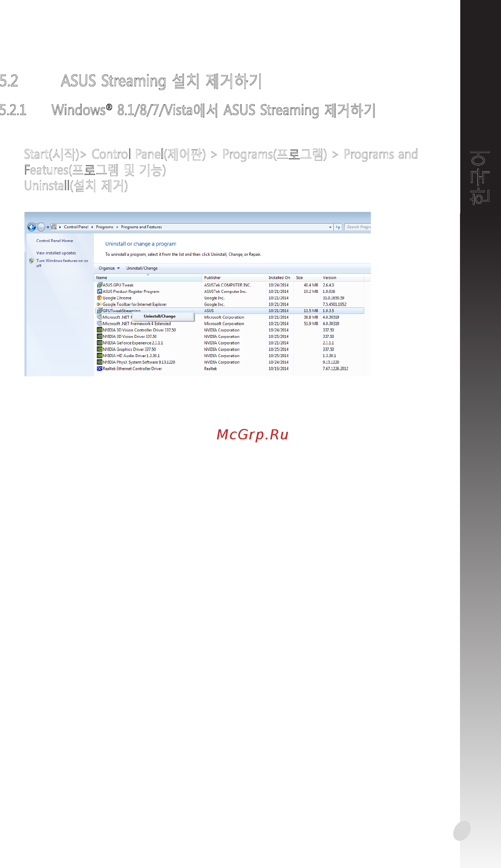Click the NVIDIA 3D Vision Controller Driver icon

click(x=99, y=330)
